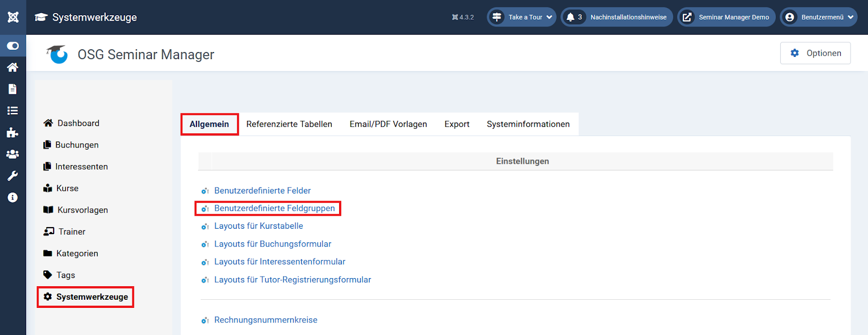Click gears icon beside Benutzerdefinierte Felder
Screen dimensions: 868x335
click(x=205, y=191)
